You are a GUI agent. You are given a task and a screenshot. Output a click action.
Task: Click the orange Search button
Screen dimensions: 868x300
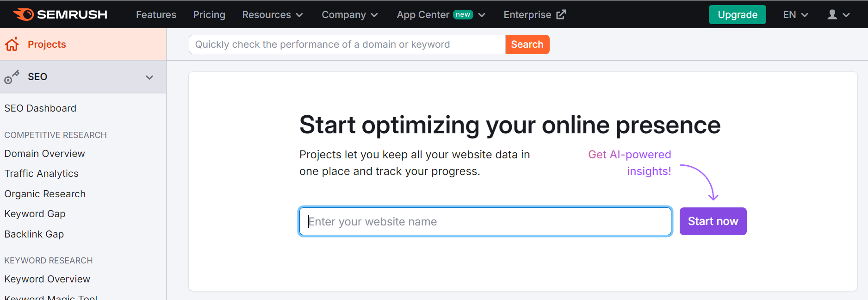[x=527, y=44]
